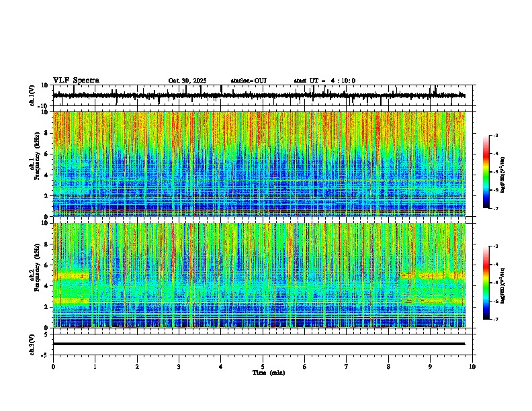Click the "station=OUI" header text
The width and height of the screenshot is (532, 411).
[x=249, y=81]
